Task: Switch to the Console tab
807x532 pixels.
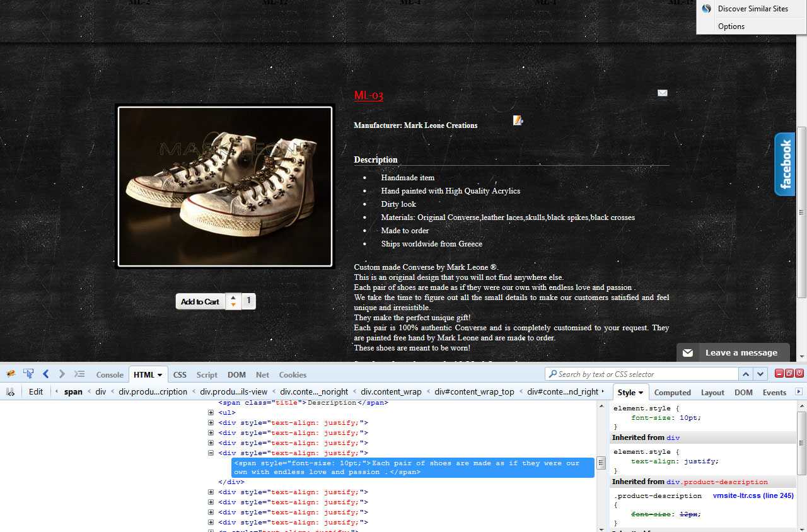Action: point(110,374)
